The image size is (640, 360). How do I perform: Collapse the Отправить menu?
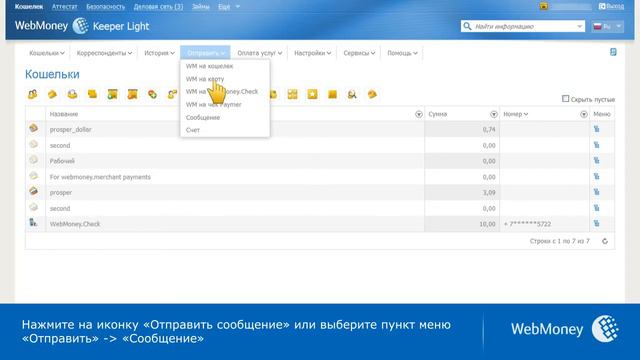[x=205, y=53]
